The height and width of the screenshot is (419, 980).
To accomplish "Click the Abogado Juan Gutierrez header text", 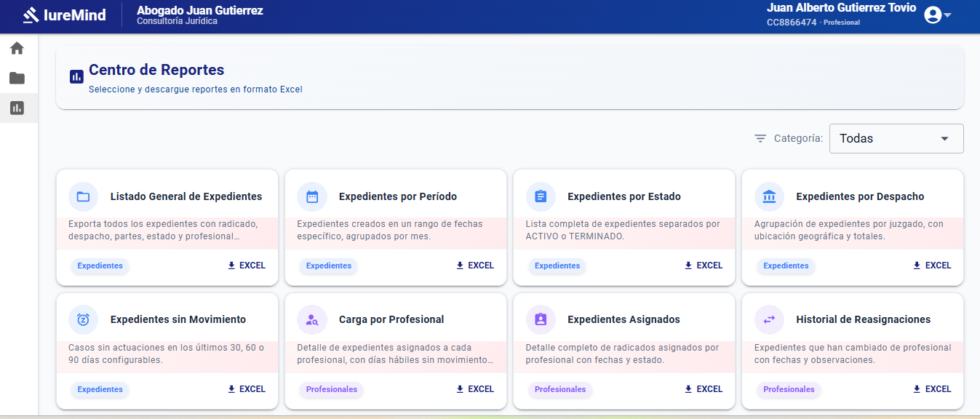I will point(200,11).
